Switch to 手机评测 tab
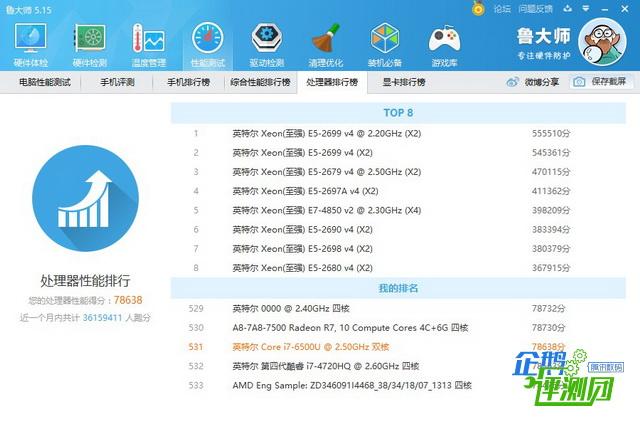 (x=118, y=82)
